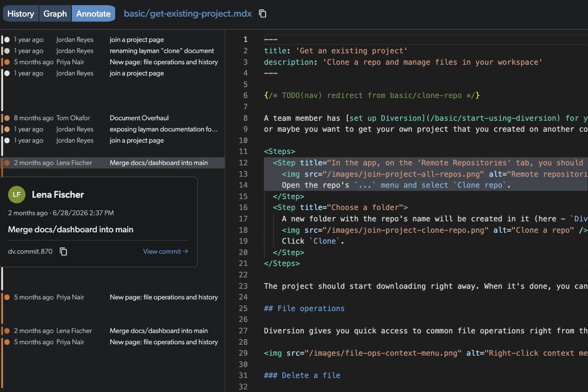
Task: Switch to the History tab
Action: coord(21,14)
